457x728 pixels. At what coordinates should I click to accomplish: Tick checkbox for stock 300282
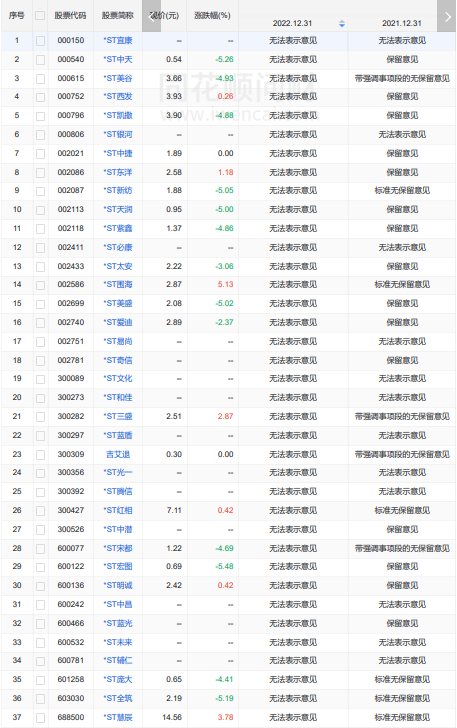pyautogui.click(x=40, y=417)
